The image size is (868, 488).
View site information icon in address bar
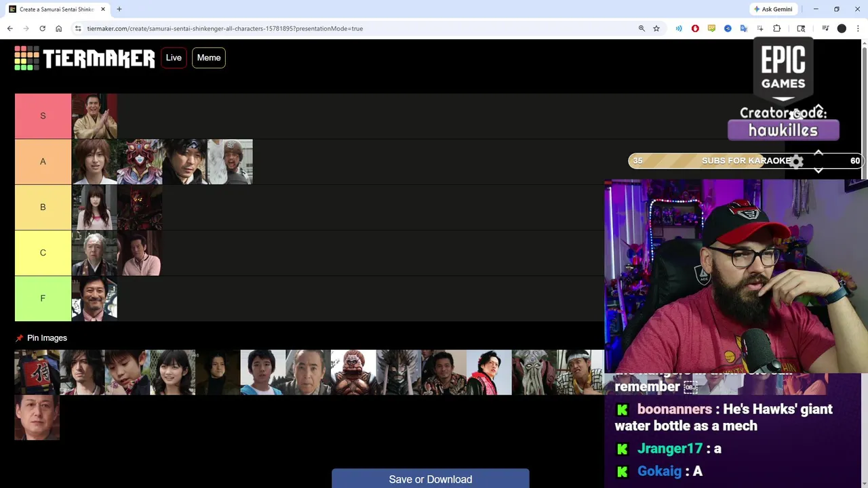click(x=78, y=28)
